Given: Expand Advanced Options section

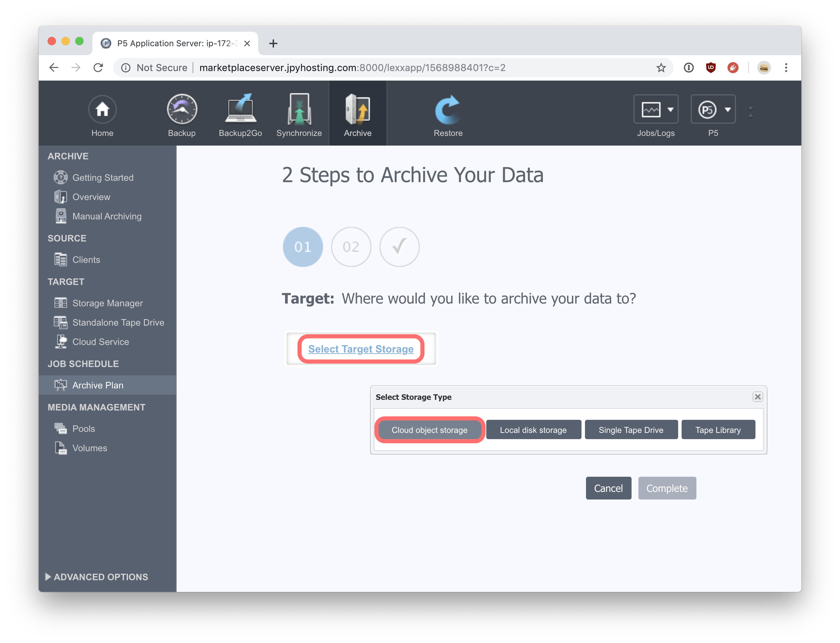Looking at the screenshot, I should click(x=97, y=577).
